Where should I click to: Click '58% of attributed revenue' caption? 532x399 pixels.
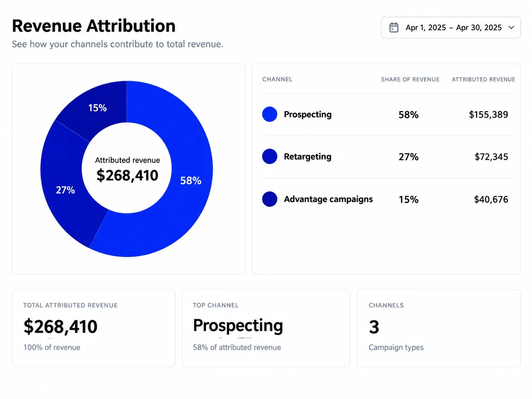pos(237,347)
